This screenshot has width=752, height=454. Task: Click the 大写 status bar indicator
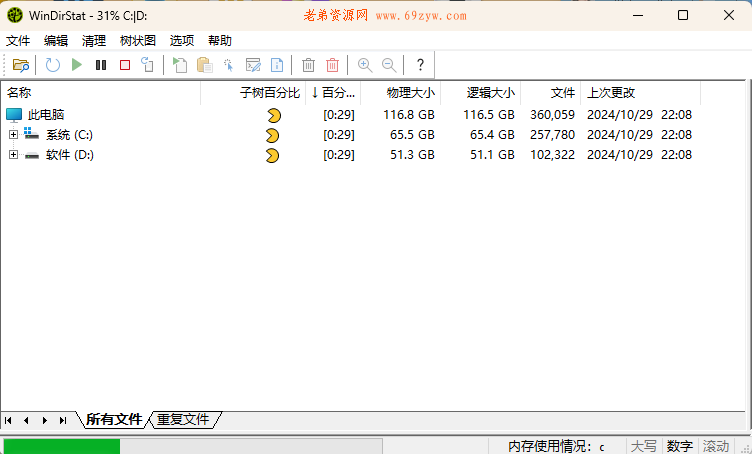pos(643,446)
